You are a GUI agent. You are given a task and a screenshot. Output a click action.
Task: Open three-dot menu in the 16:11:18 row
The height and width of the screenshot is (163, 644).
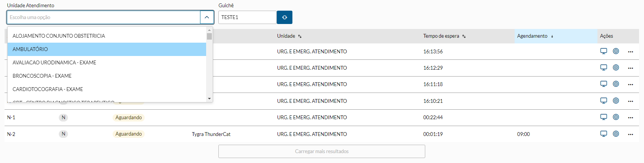pyautogui.click(x=630, y=84)
